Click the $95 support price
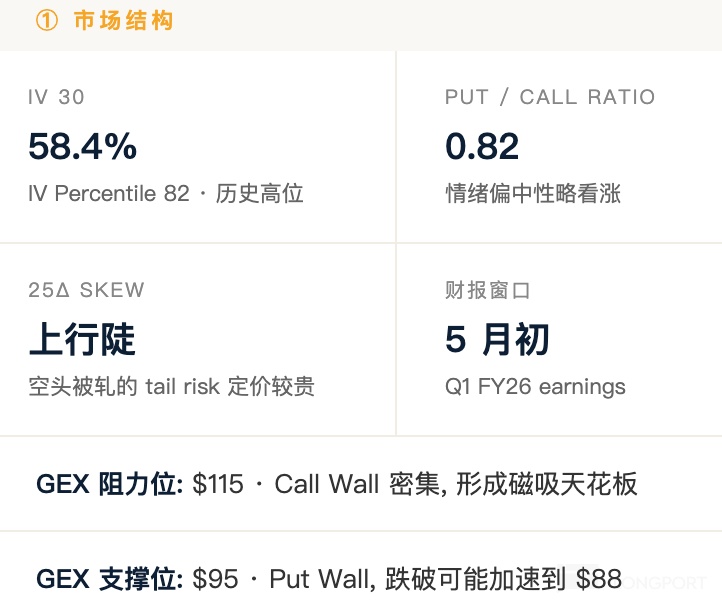Image resolution: width=722 pixels, height=608 pixels. [x=216, y=578]
